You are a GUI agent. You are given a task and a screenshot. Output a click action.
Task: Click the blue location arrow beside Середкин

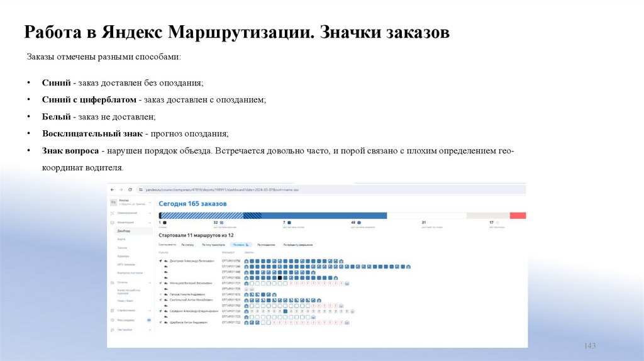coord(160,311)
